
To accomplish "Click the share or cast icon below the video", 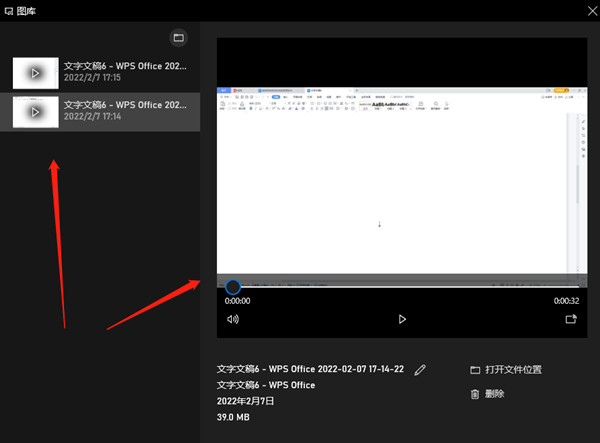I will pos(571,319).
